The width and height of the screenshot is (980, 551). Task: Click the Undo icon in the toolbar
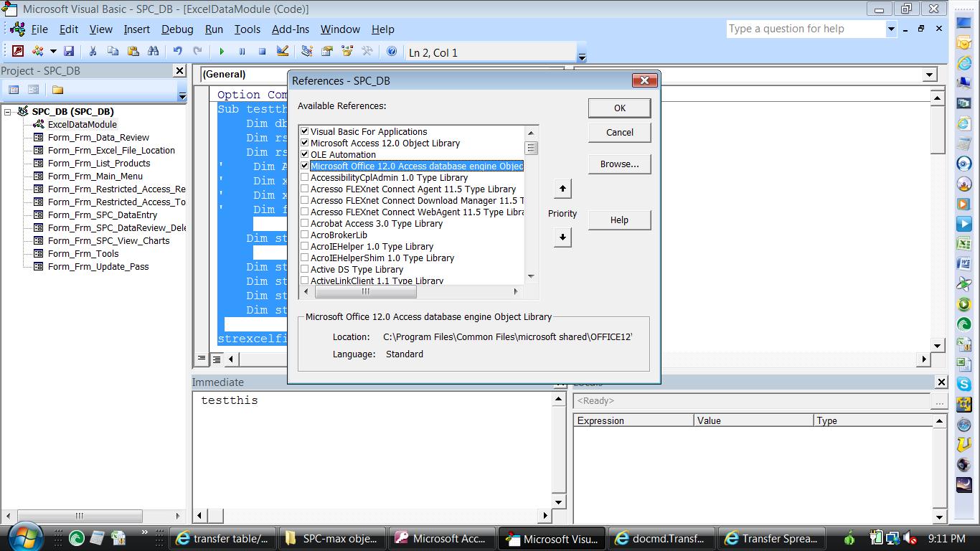click(178, 52)
